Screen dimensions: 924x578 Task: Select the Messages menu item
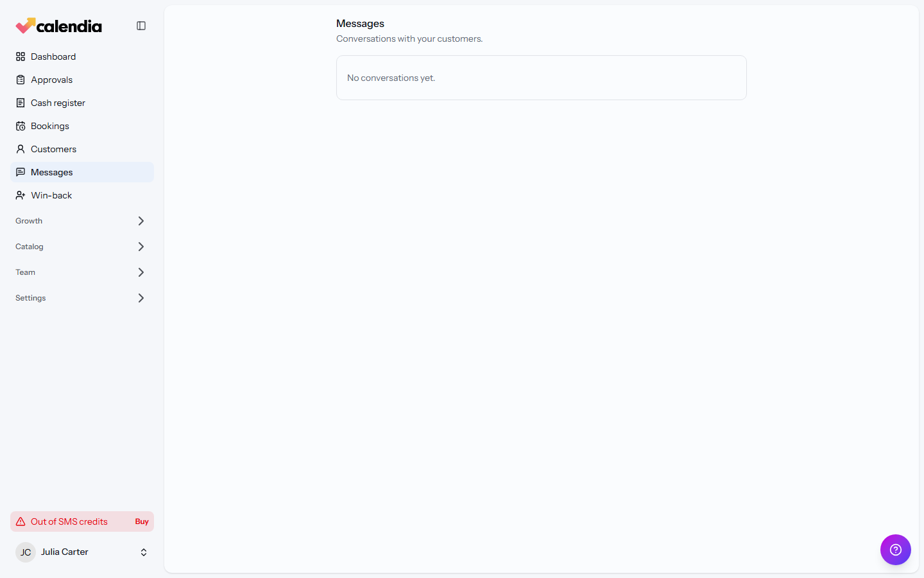click(x=82, y=172)
